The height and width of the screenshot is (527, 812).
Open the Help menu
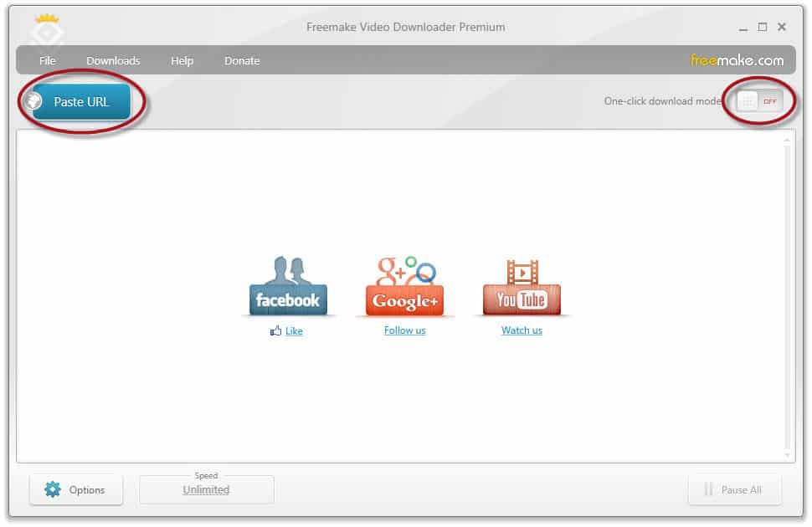(182, 60)
